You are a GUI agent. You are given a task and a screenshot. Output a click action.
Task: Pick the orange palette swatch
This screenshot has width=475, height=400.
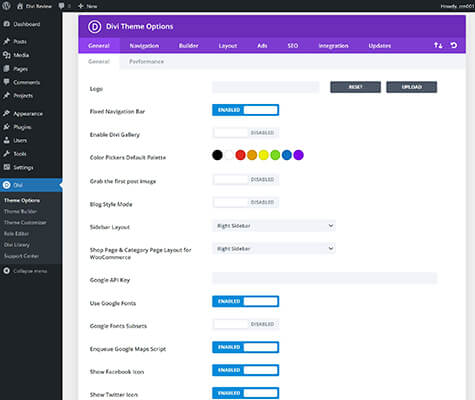252,155
